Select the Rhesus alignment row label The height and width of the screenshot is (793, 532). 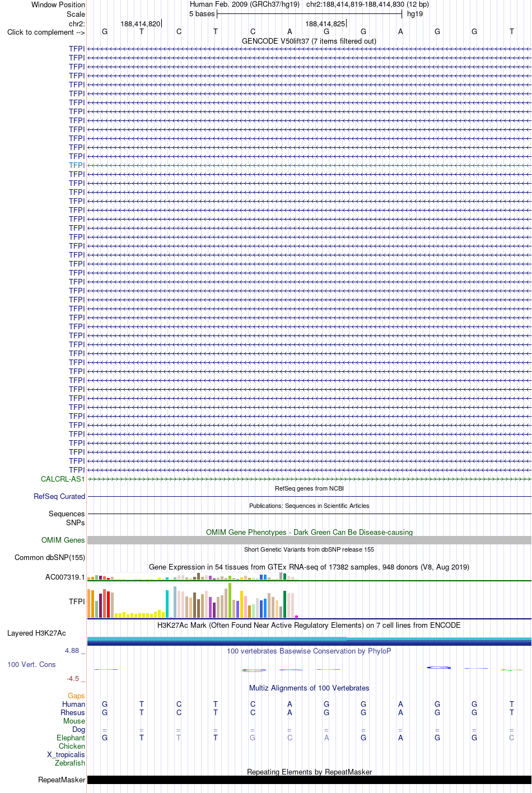(x=73, y=712)
